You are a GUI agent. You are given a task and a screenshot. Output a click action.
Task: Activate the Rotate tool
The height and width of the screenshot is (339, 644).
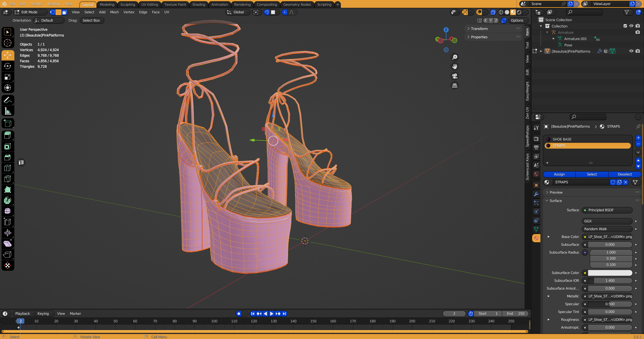[x=8, y=66]
